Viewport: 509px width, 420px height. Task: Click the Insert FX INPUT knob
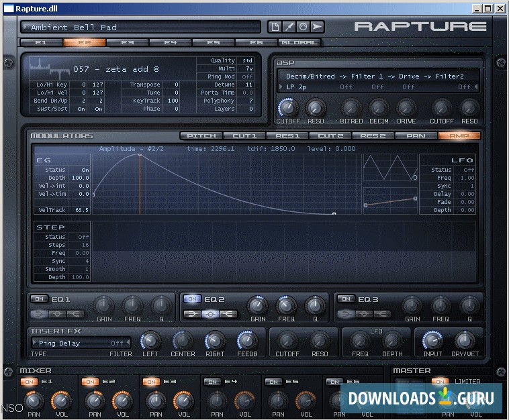432,341
